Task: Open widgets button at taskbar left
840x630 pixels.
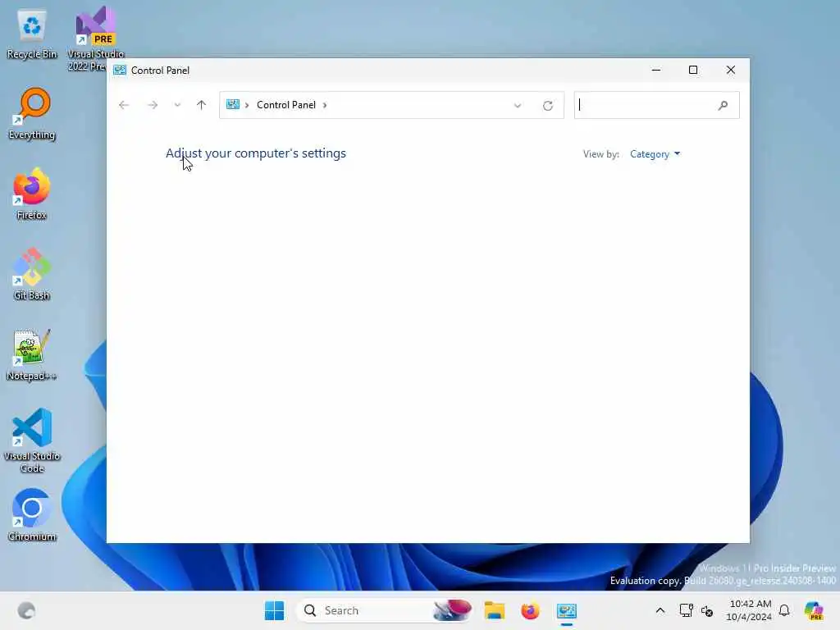Action: pos(26,610)
